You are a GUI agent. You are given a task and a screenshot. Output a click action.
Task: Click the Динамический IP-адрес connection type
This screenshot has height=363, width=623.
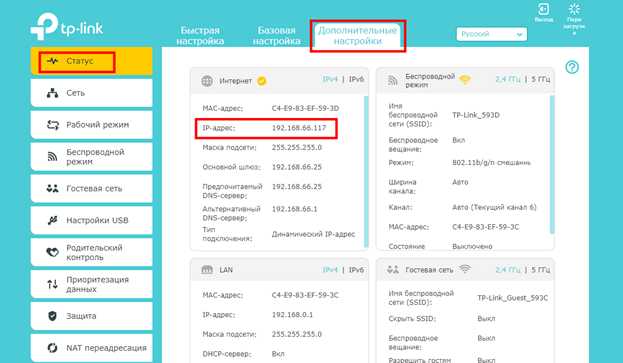click(313, 234)
